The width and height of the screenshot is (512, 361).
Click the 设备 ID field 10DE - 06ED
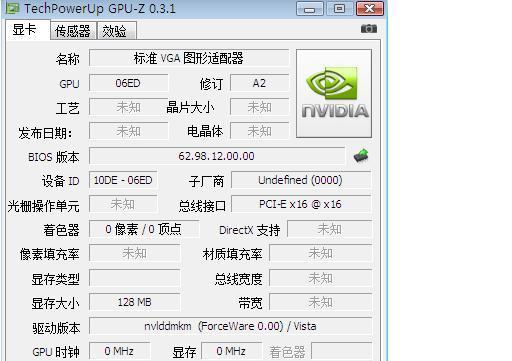[x=123, y=180]
